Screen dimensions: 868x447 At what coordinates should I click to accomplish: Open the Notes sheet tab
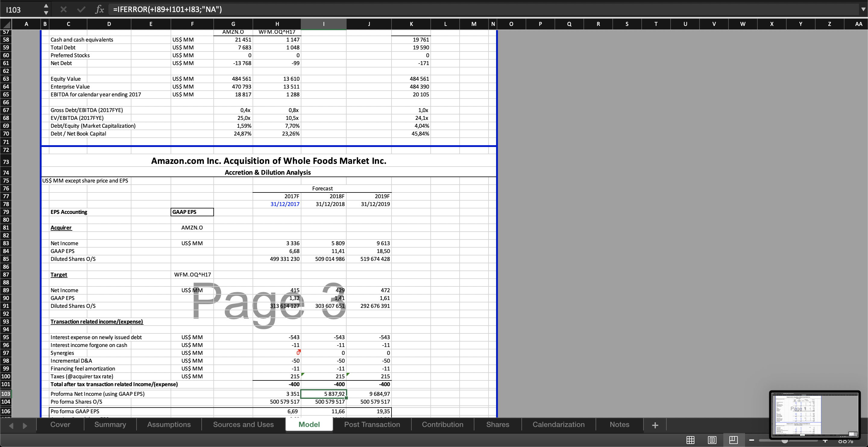619,424
